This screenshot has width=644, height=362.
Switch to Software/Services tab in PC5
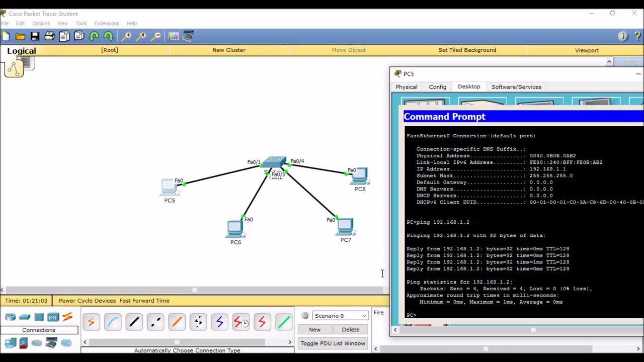pos(516,87)
